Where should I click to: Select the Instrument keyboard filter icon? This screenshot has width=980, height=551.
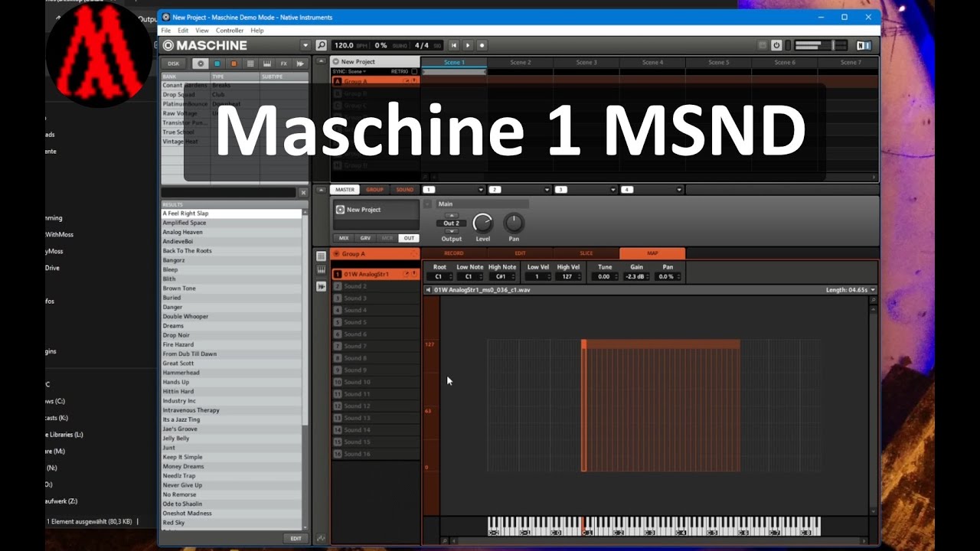[267, 64]
